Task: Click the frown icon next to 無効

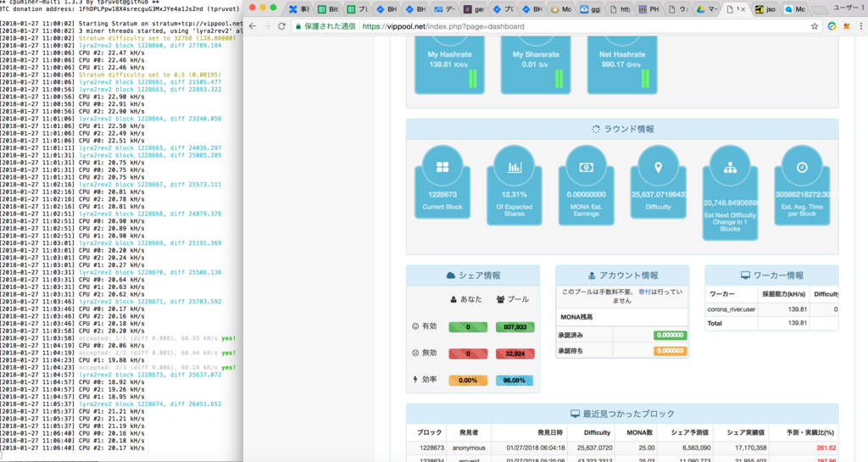Action: [415, 353]
